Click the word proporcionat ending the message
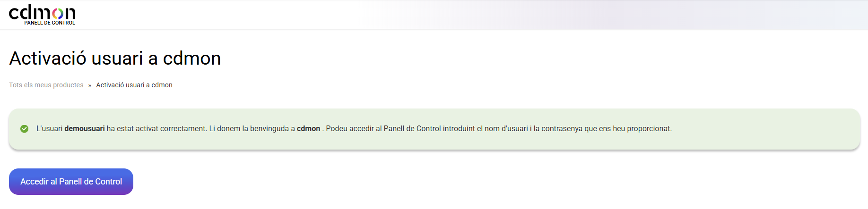 649,129
